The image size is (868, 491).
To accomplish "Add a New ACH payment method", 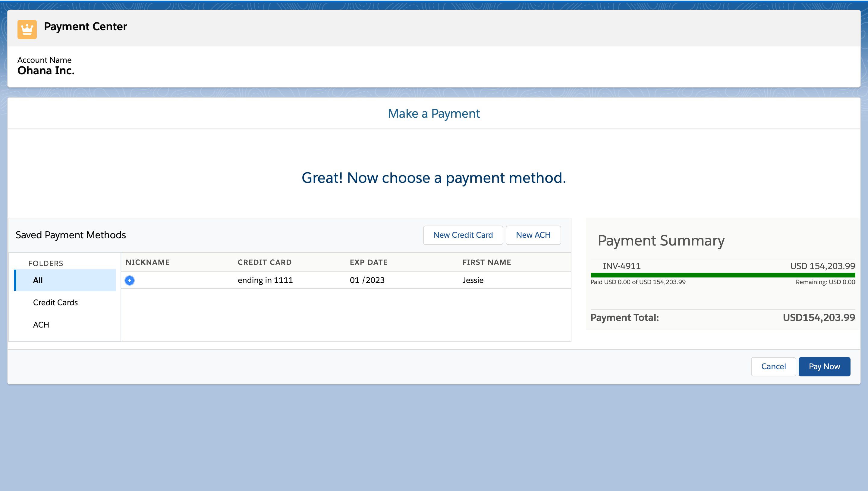I will click(x=533, y=235).
